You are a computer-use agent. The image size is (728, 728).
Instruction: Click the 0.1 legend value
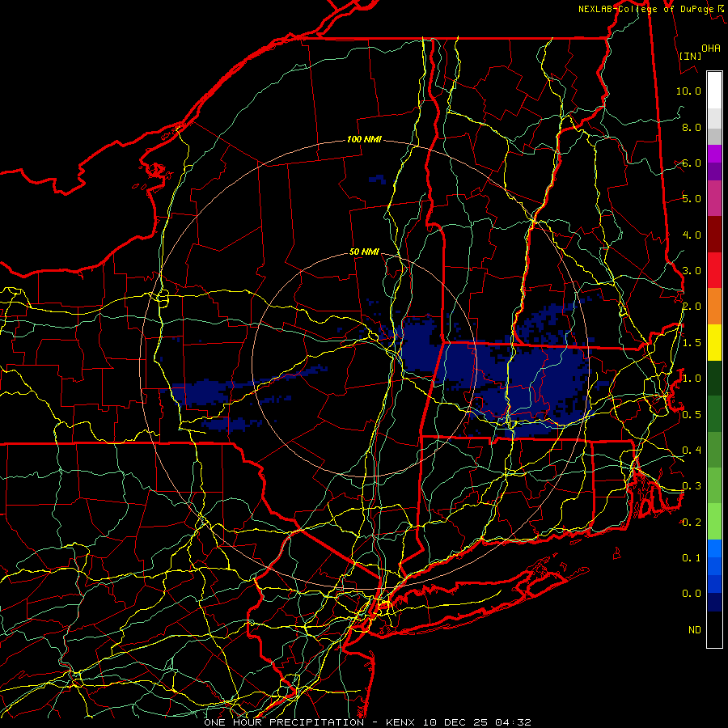click(x=692, y=558)
